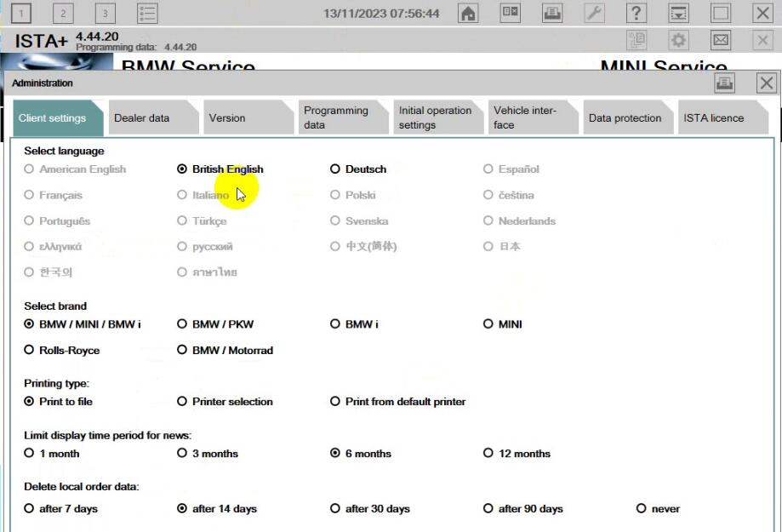Switch to Client settings tab
This screenshot has width=782, height=532.
tap(58, 118)
